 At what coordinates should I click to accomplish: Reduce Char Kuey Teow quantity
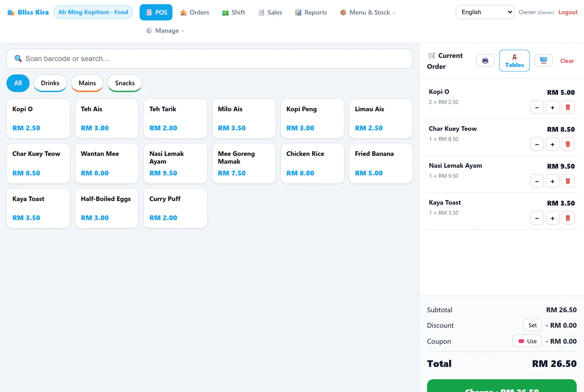click(x=537, y=144)
